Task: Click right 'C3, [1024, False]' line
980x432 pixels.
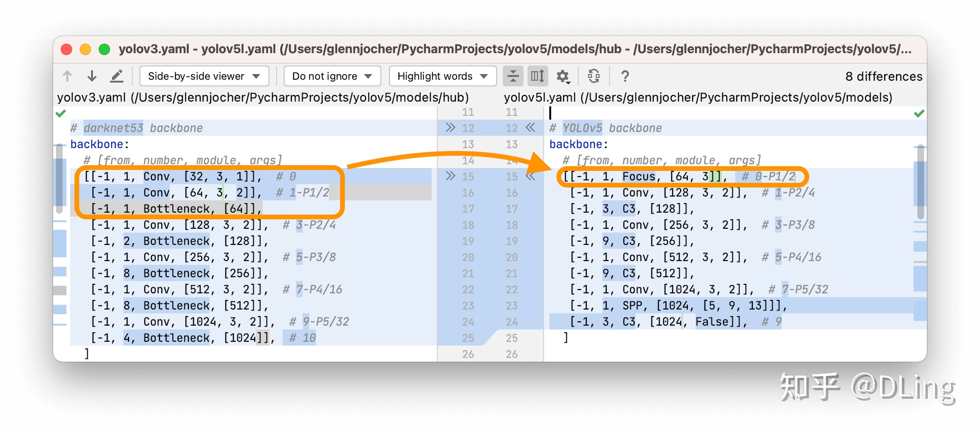Action: pyautogui.click(x=675, y=322)
